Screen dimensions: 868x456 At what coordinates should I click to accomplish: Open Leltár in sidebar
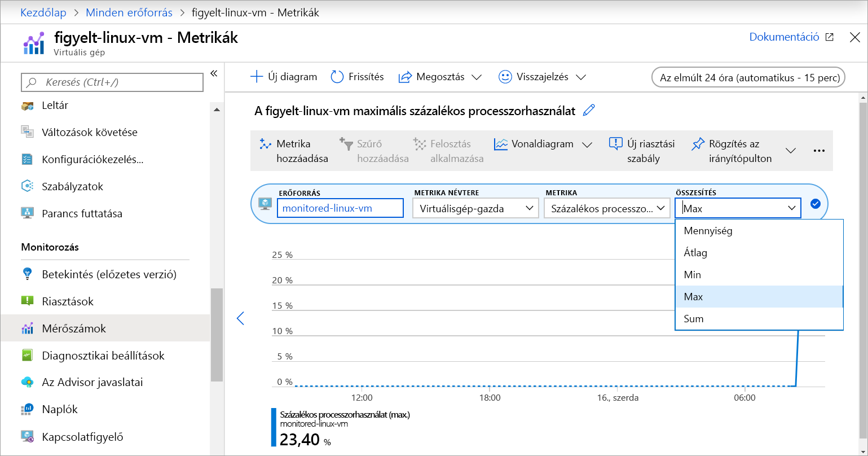tap(55, 106)
